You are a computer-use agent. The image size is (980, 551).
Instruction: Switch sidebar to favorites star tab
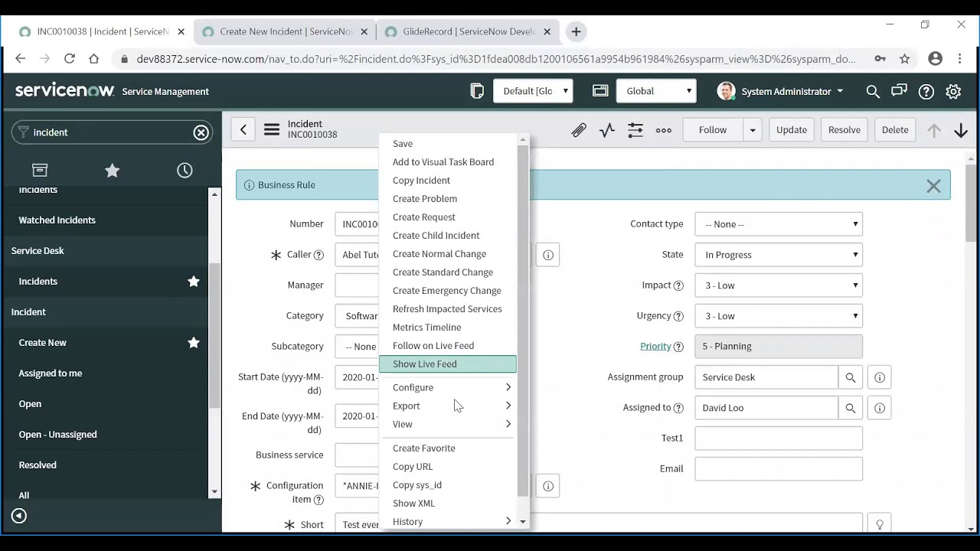pos(112,170)
